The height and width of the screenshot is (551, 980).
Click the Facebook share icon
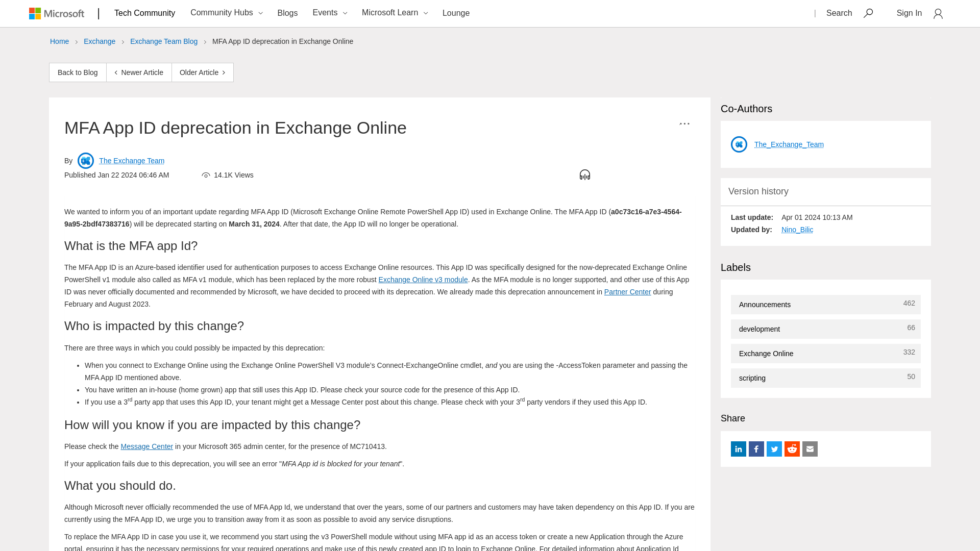tap(756, 449)
